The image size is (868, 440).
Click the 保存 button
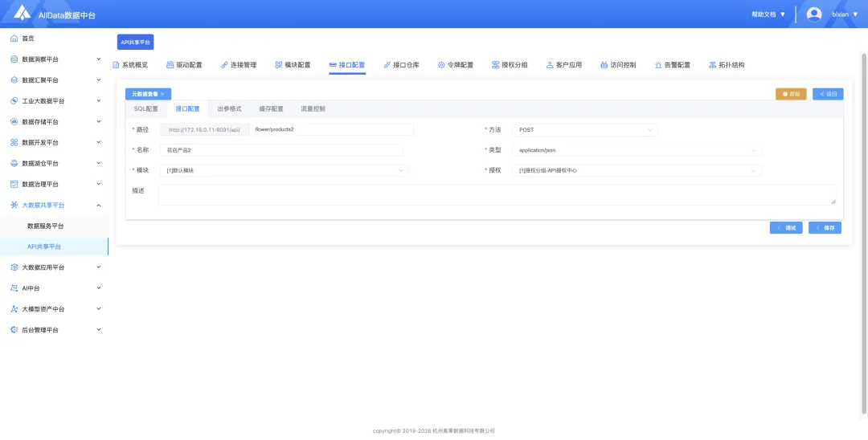coord(825,228)
